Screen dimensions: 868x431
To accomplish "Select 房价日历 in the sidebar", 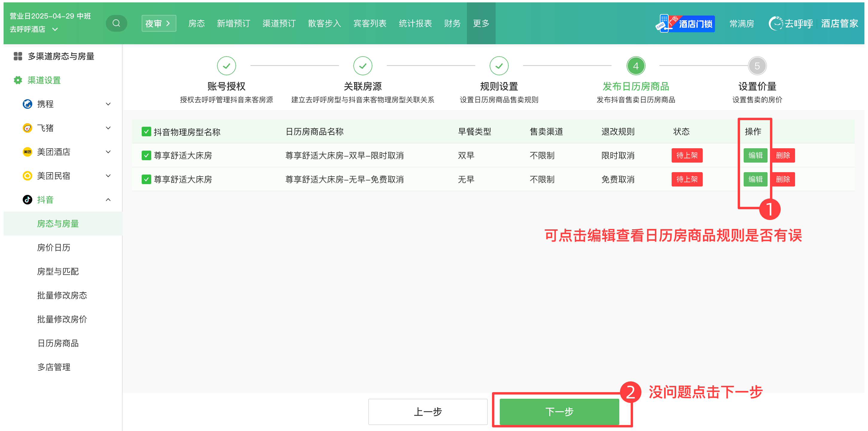I will (54, 247).
